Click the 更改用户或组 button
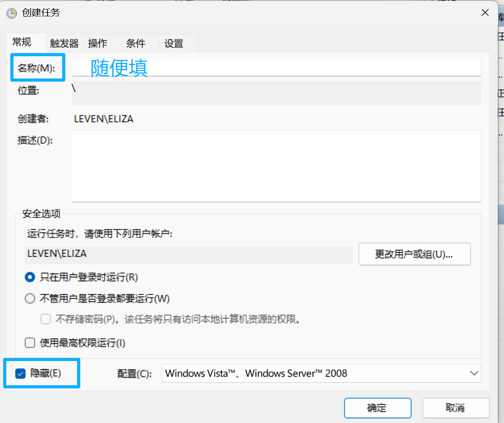The width and height of the screenshot is (504, 423). tap(414, 254)
